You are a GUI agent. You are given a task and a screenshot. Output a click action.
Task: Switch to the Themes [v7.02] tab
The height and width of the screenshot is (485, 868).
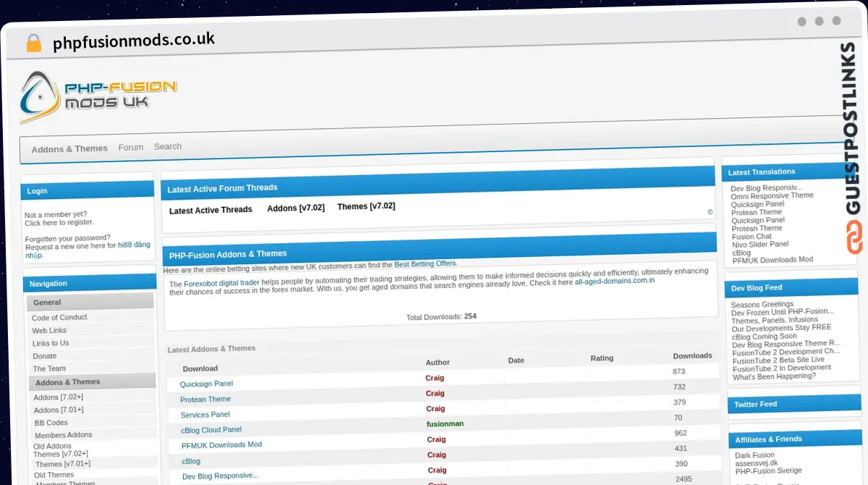point(366,206)
